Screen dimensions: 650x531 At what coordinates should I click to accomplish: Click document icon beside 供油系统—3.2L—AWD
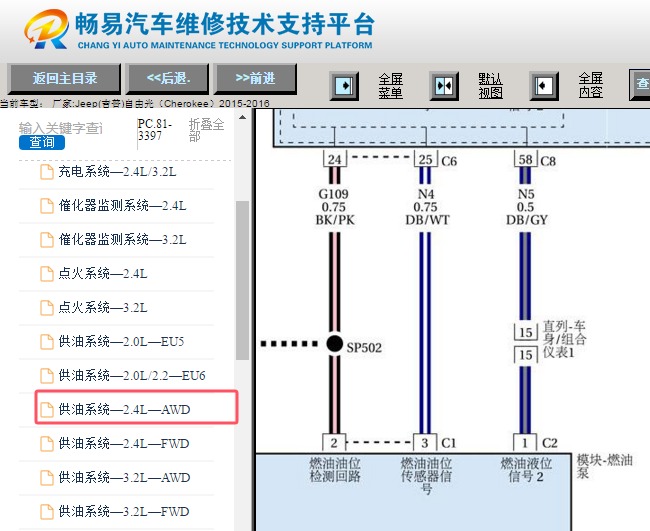(47, 478)
